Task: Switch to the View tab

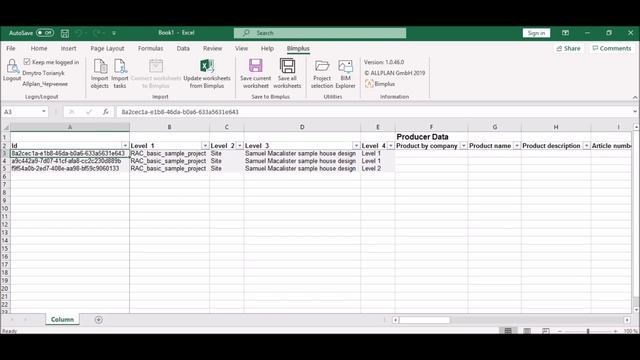Action: pos(241,48)
